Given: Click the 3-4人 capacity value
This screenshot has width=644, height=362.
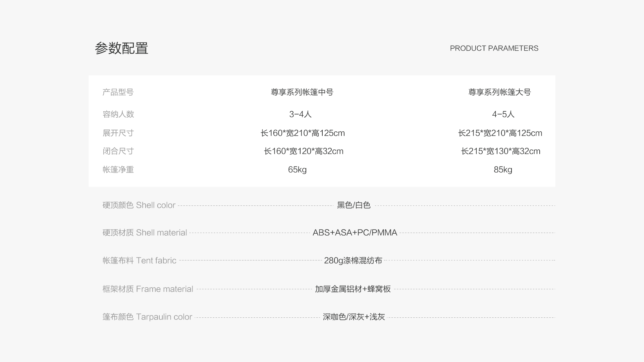Looking at the screenshot, I should (300, 114).
